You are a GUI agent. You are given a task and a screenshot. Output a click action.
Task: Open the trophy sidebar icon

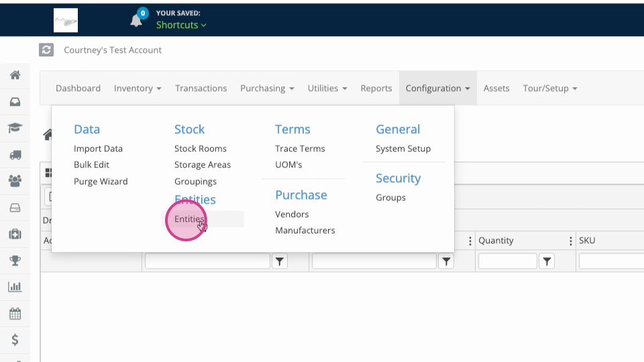[15, 261]
